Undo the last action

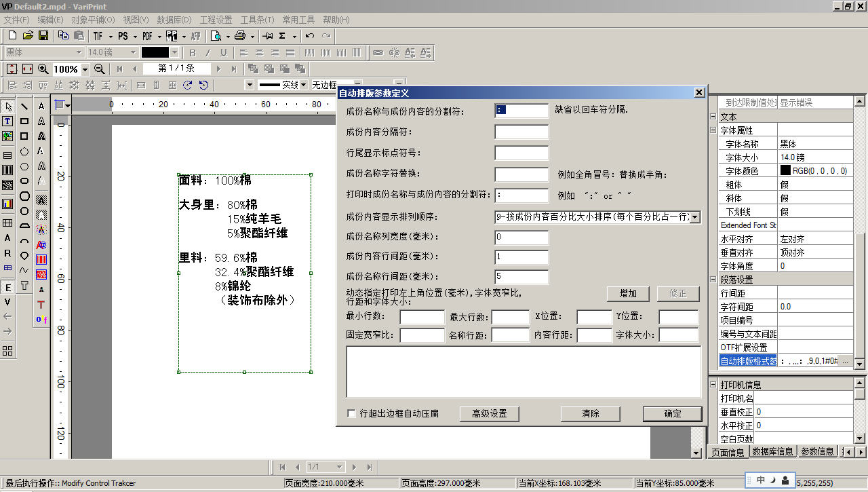(310, 35)
